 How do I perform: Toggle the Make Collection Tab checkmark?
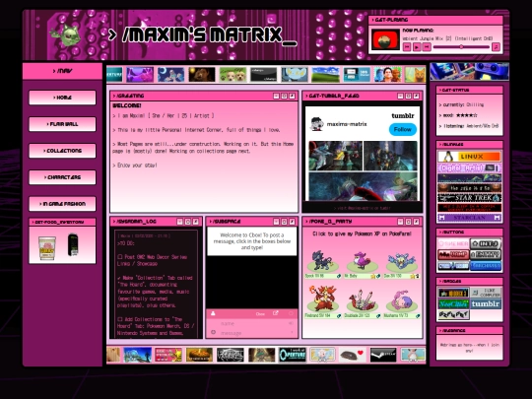point(119,278)
